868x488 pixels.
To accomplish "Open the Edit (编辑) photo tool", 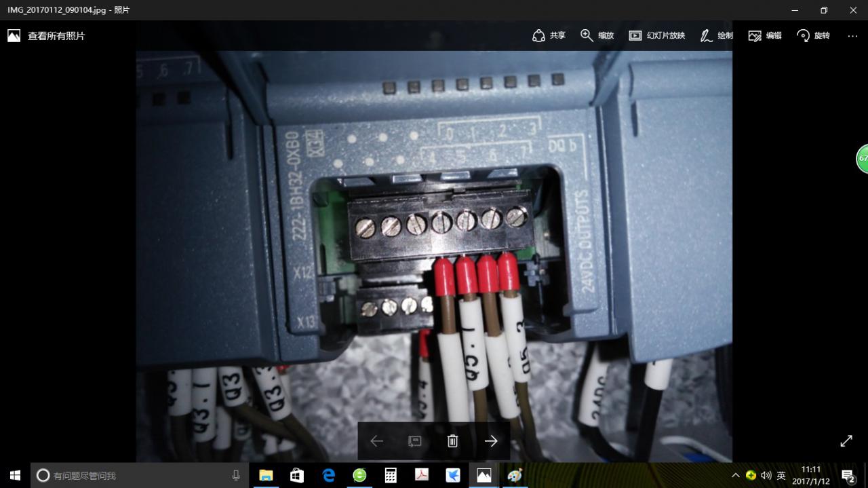I will tap(765, 35).
